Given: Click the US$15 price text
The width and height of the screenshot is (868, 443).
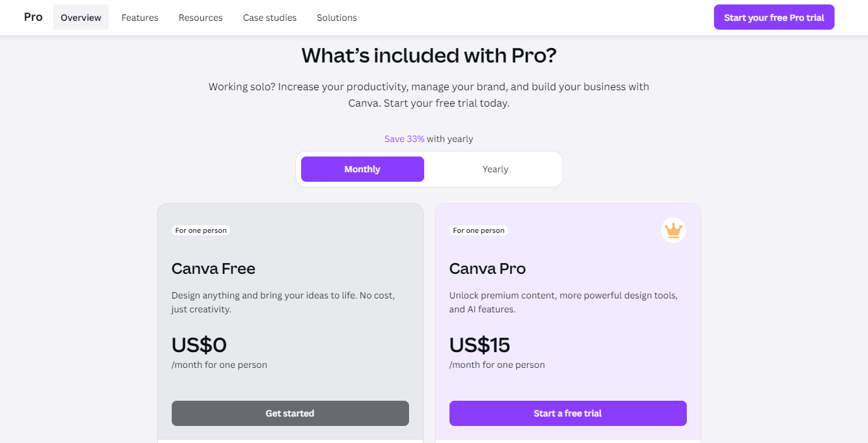Looking at the screenshot, I should coord(479,345).
